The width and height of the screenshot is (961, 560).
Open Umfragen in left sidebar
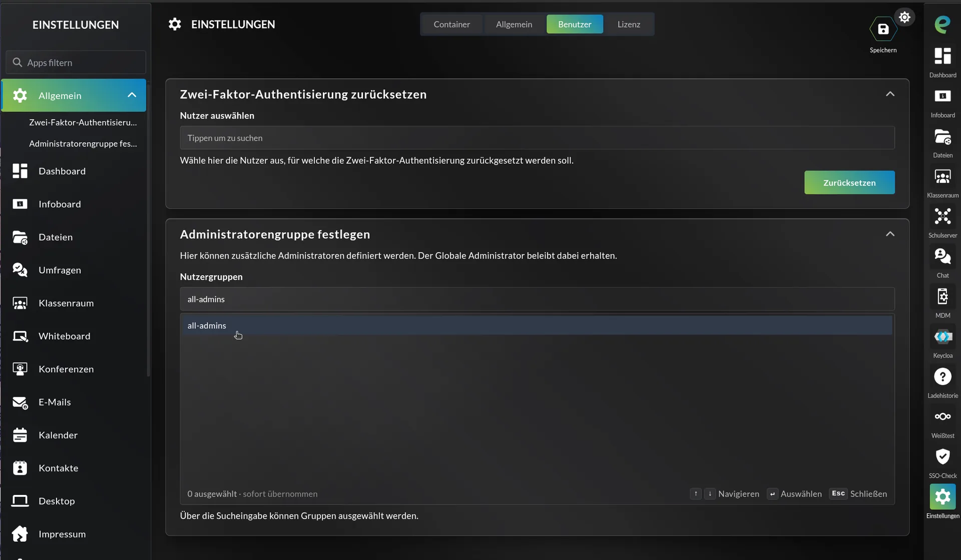coord(74,270)
